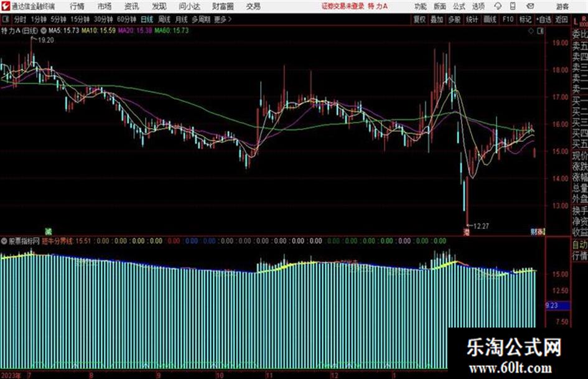The image size is (588, 379).
Task: Click the F10 toolbar button
Action: [x=508, y=19]
